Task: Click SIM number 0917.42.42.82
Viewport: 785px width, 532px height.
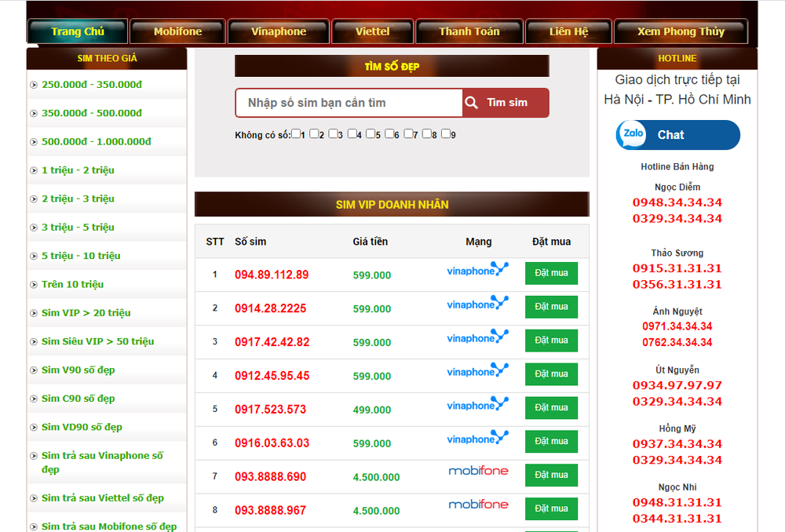Action: coord(272,342)
